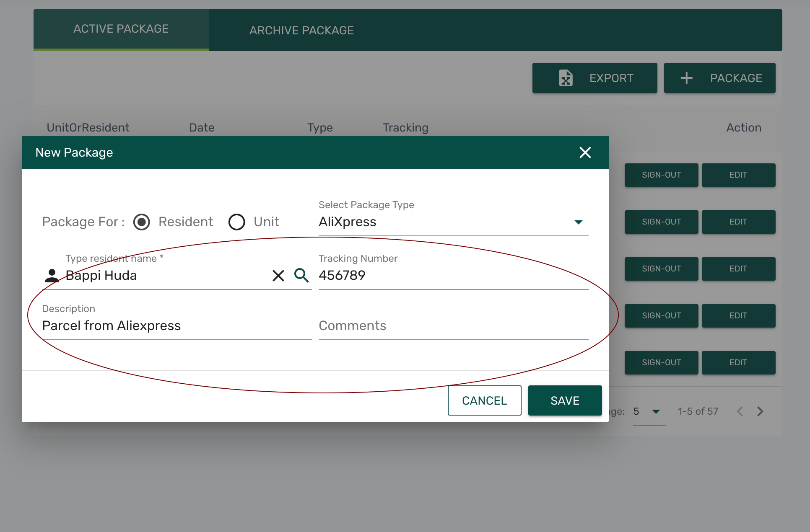The width and height of the screenshot is (810, 532).
Task: Click the plus icon on PACKAGE button
Action: [686, 78]
